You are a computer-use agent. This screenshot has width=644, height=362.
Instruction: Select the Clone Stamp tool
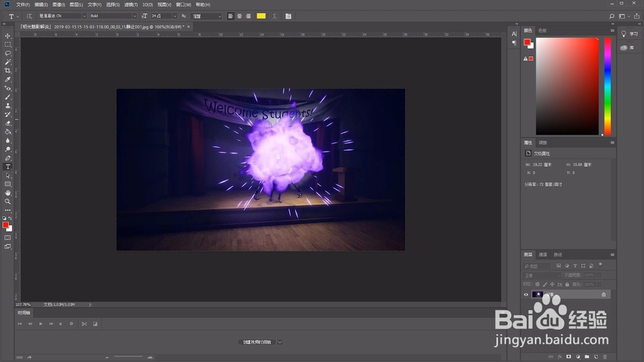coord(8,106)
